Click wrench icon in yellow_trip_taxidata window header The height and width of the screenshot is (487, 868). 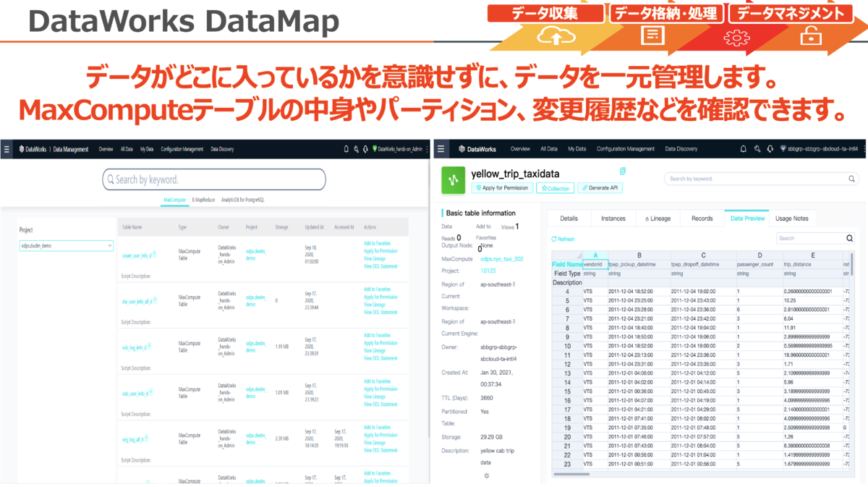coord(757,149)
